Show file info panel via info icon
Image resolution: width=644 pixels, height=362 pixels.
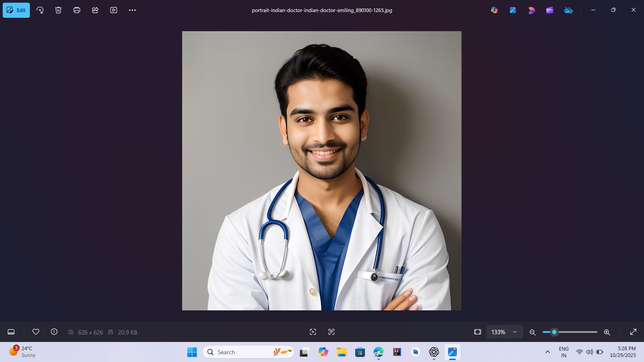point(54,332)
